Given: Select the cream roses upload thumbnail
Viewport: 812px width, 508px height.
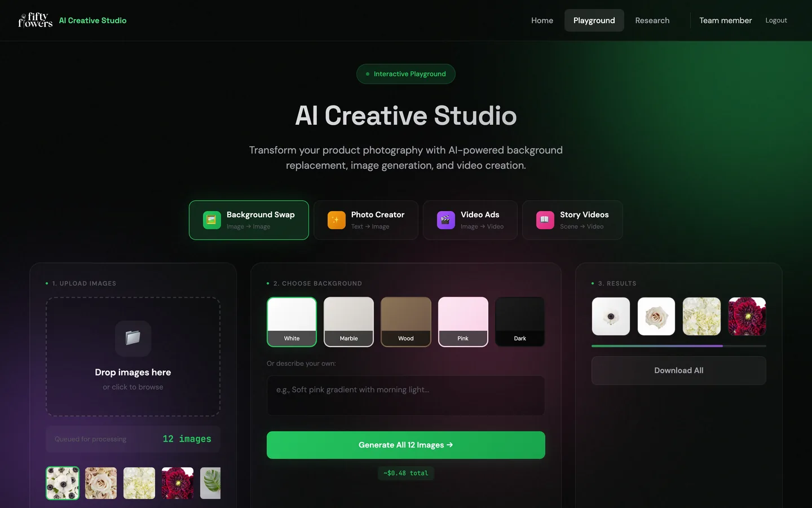Looking at the screenshot, I should (101, 483).
